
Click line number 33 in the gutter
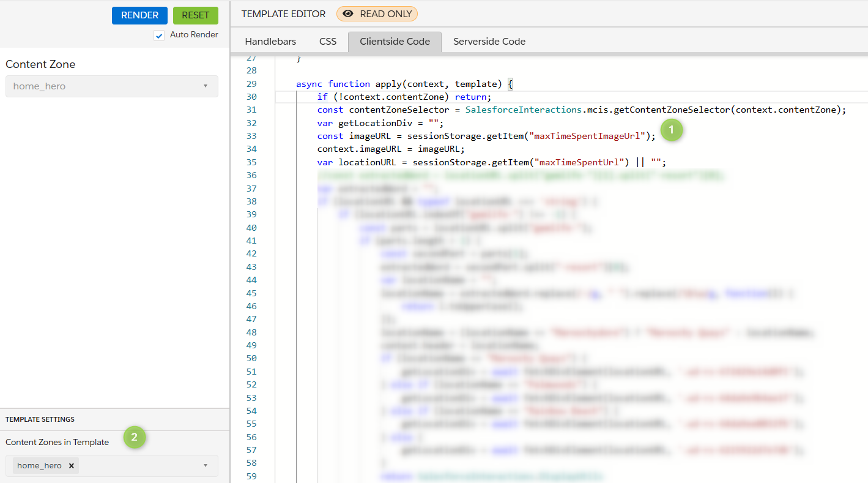pyautogui.click(x=251, y=136)
